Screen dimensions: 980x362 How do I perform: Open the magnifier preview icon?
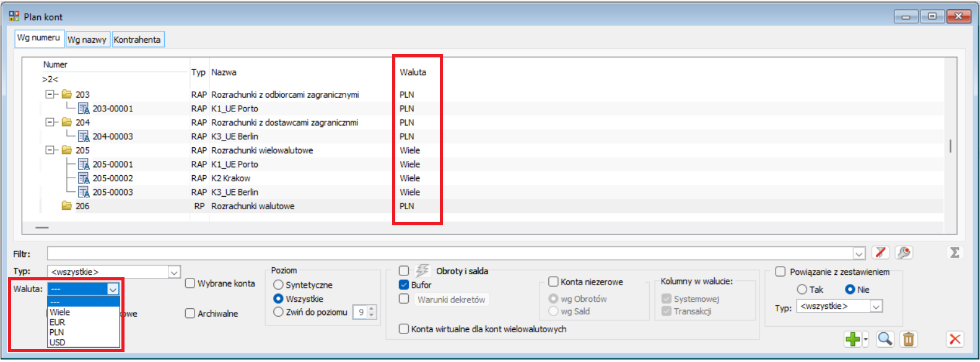[x=885, y=339]
